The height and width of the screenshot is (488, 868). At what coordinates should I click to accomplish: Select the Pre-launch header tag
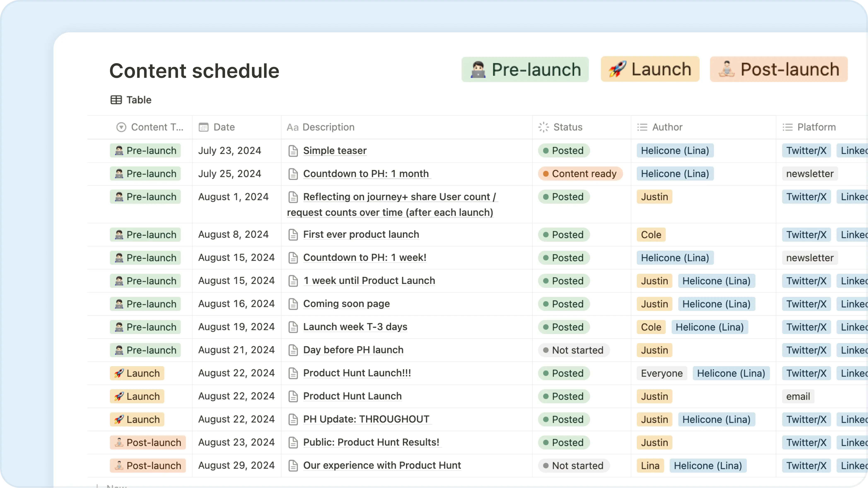pyautogui.click(x=525, y=69)
